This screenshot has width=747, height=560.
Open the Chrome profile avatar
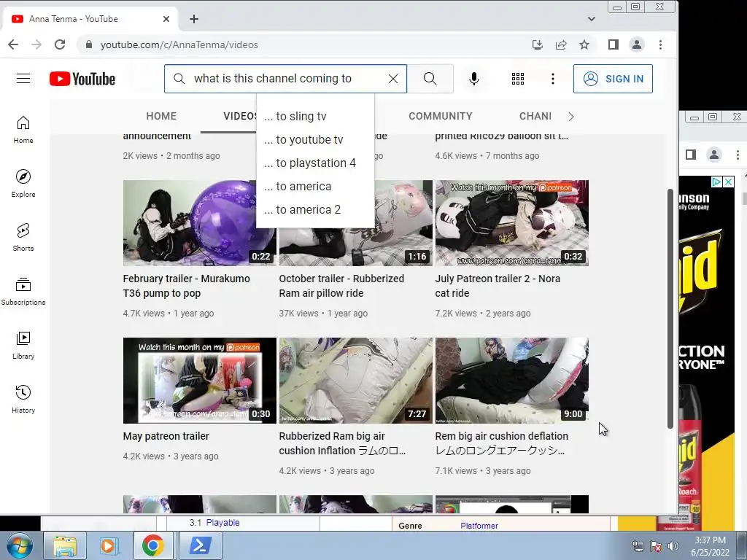tap(636, 44)
